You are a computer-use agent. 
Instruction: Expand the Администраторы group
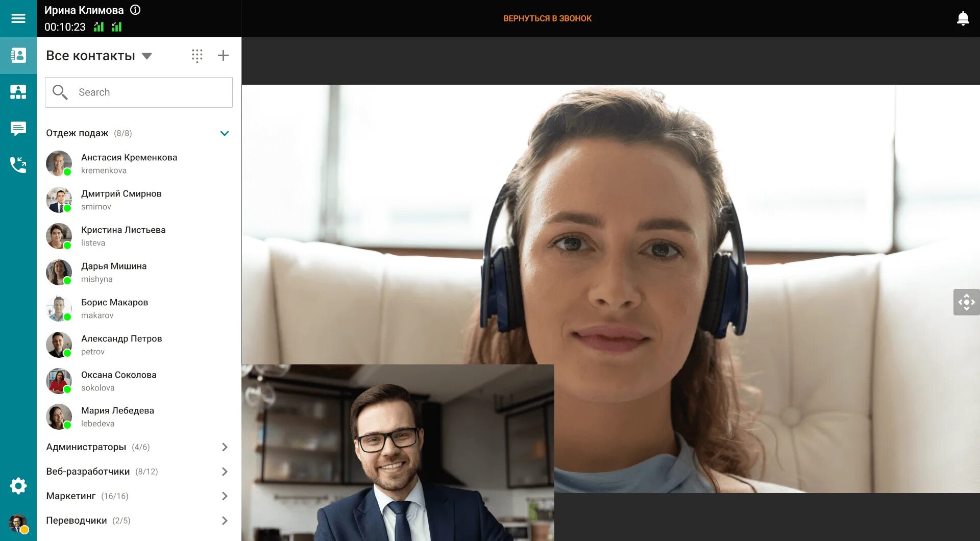[x=225, y=447]
